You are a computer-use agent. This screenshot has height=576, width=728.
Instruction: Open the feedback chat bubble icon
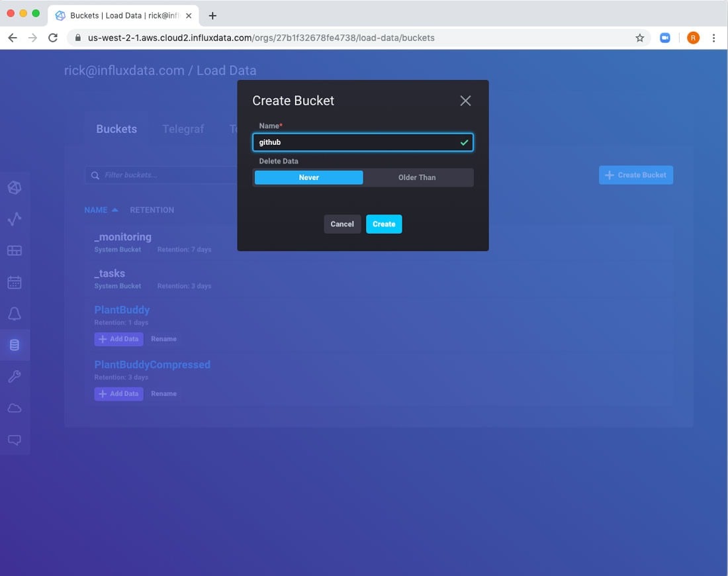point(15,440)
